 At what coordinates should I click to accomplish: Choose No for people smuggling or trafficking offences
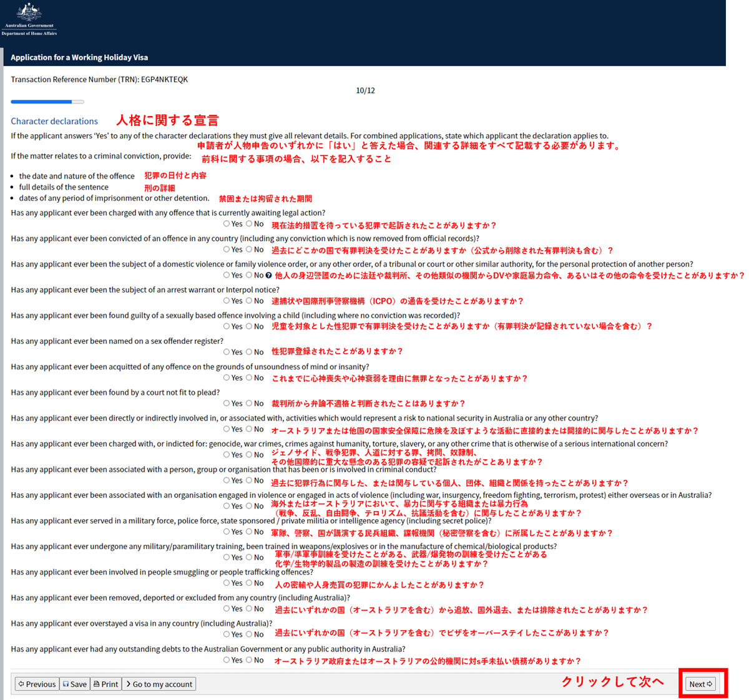coord(249,583)
